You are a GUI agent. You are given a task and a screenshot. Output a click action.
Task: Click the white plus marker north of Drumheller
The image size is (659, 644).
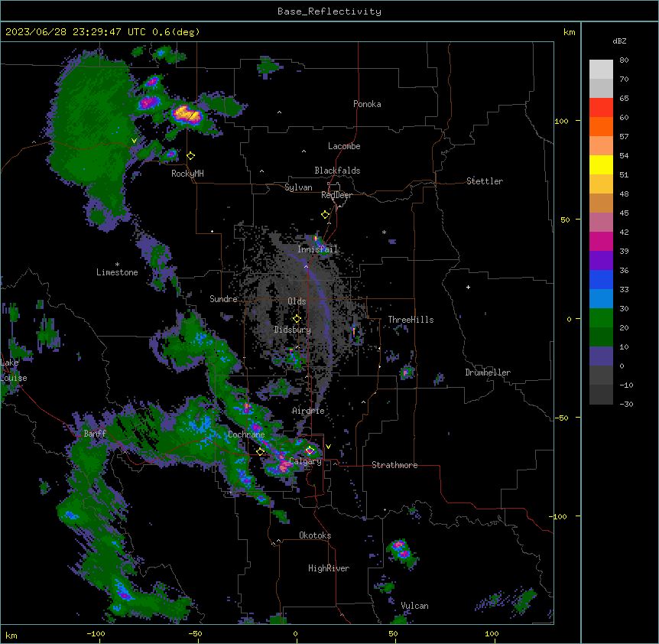point(468,287)
